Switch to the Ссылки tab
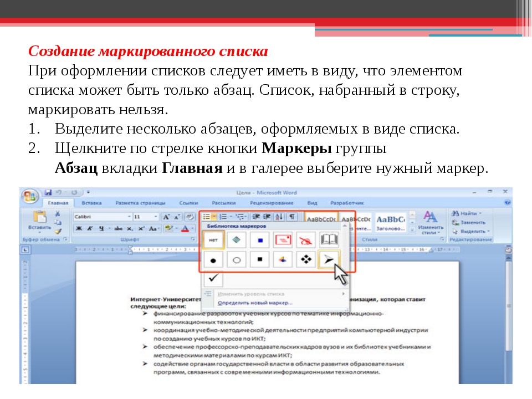 (x=188, y=203)
